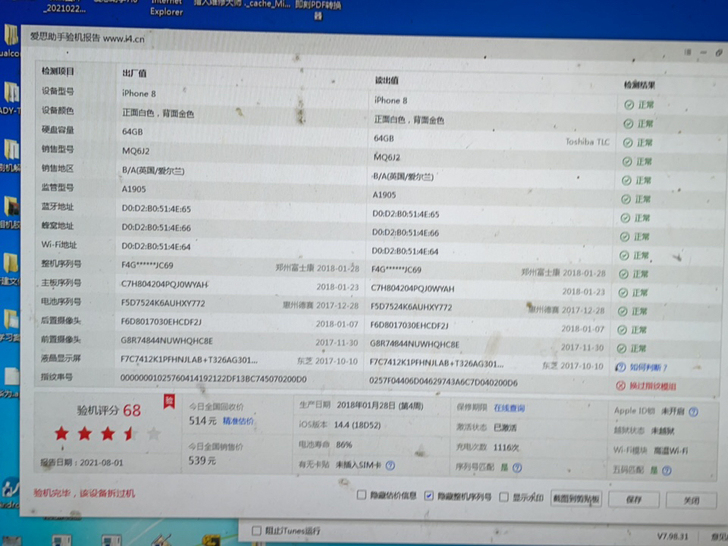Click the green check icon in 后置摄像头 row
The image size is (728, 546).
click(622, 330)
